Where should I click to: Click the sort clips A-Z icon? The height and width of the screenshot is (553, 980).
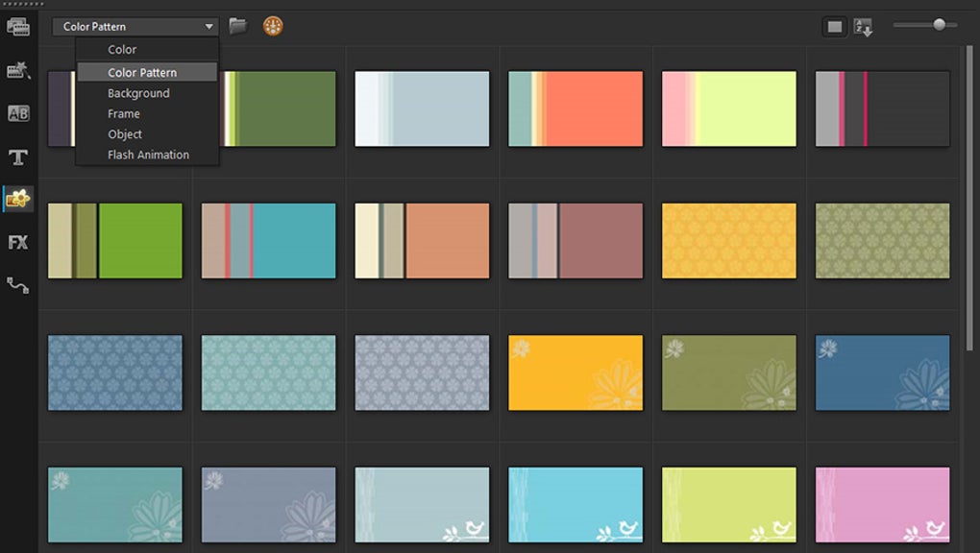pos(863,27)
